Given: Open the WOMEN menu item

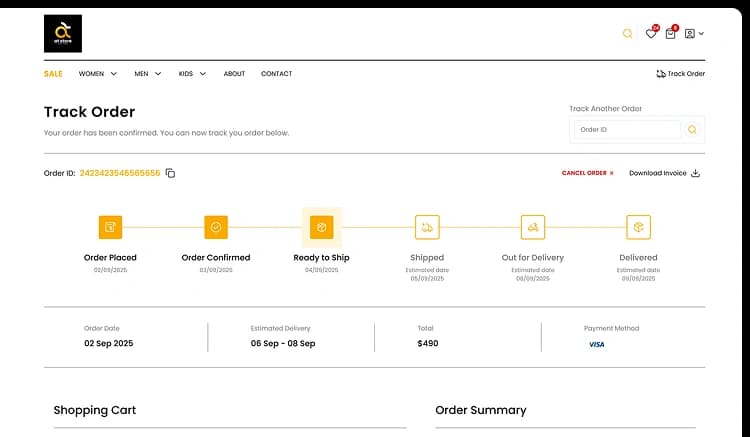Looking at the screenshot, I should tap(91, 74).
